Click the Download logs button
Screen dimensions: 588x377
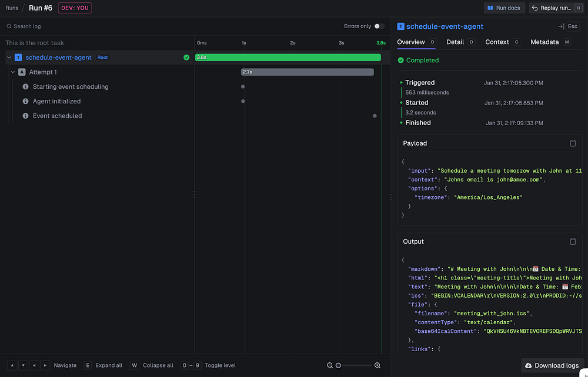[552, 365]
